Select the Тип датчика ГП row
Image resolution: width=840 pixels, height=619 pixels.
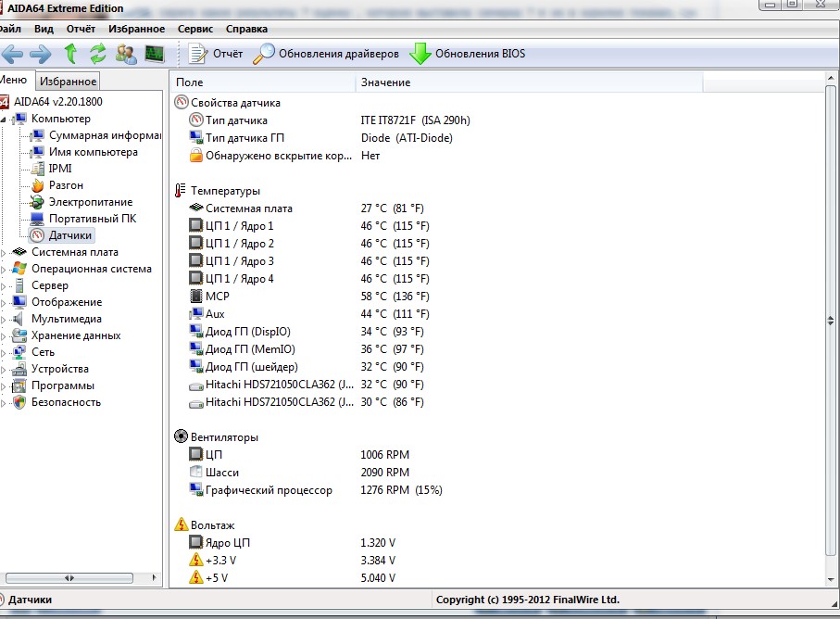(320, 138)
